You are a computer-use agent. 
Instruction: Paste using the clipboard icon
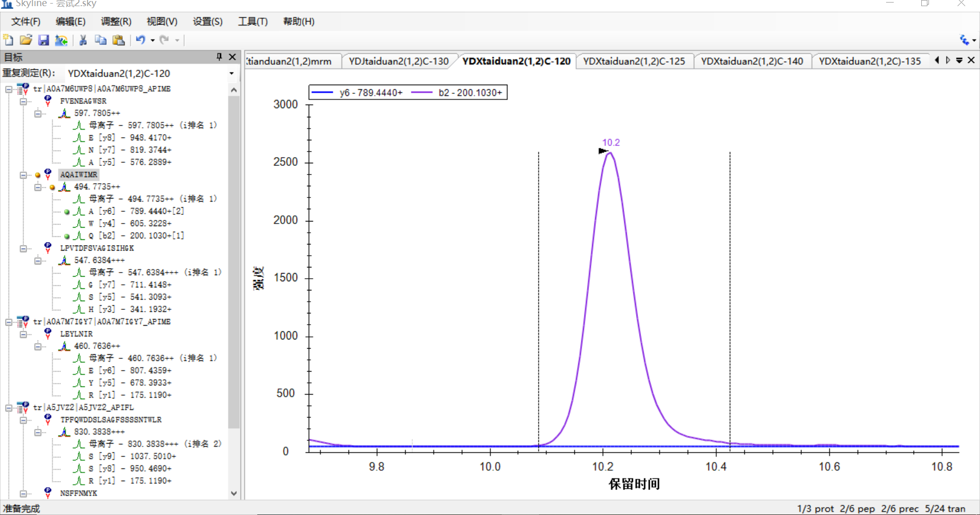[118, 40]
